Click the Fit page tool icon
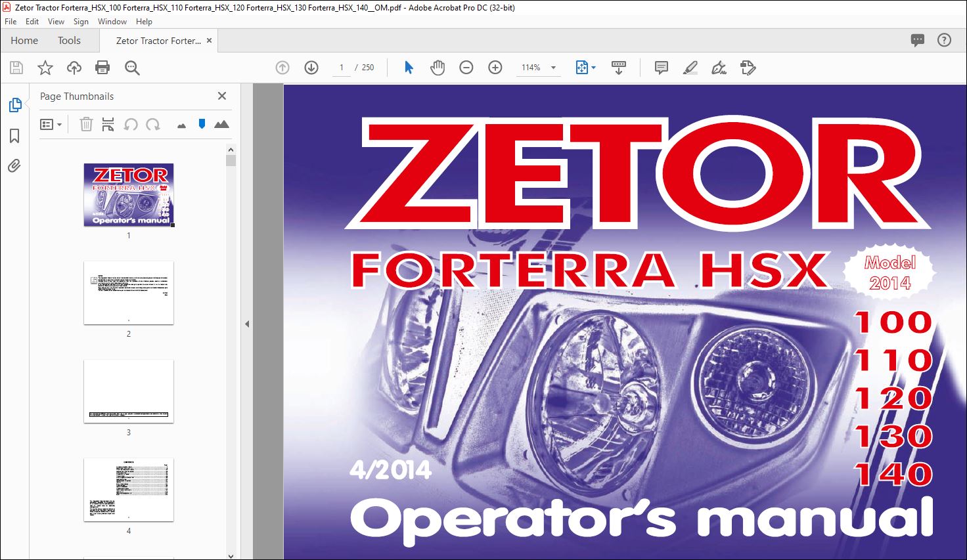967x560 pixels. 581,68
